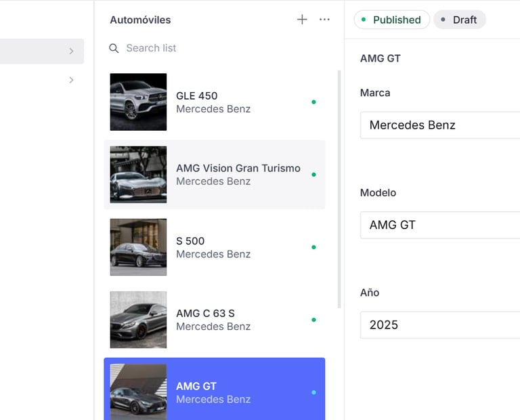The height and width of the screenshot is (420, 520).
Task: Switch to the Published tab
Action: click(391, 20)
